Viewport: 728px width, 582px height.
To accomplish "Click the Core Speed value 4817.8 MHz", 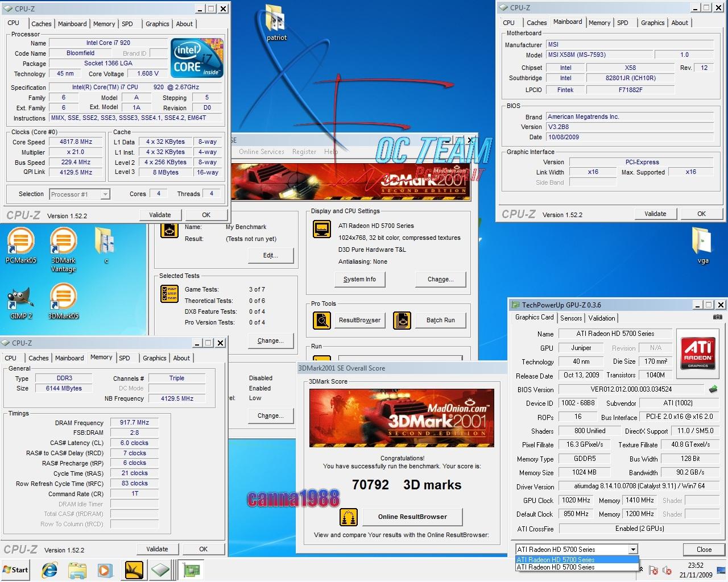I will pos(76,142).
